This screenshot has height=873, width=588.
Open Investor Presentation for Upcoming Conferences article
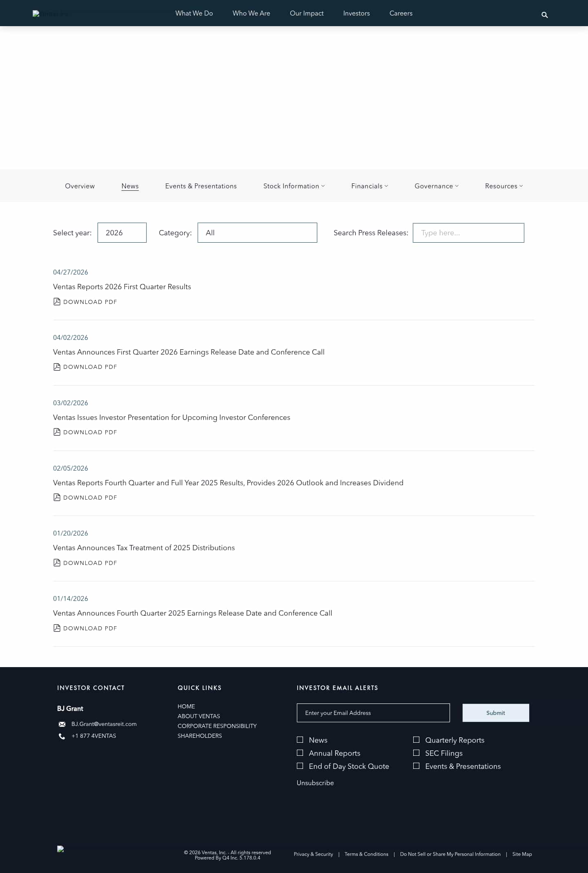point(171,417)
